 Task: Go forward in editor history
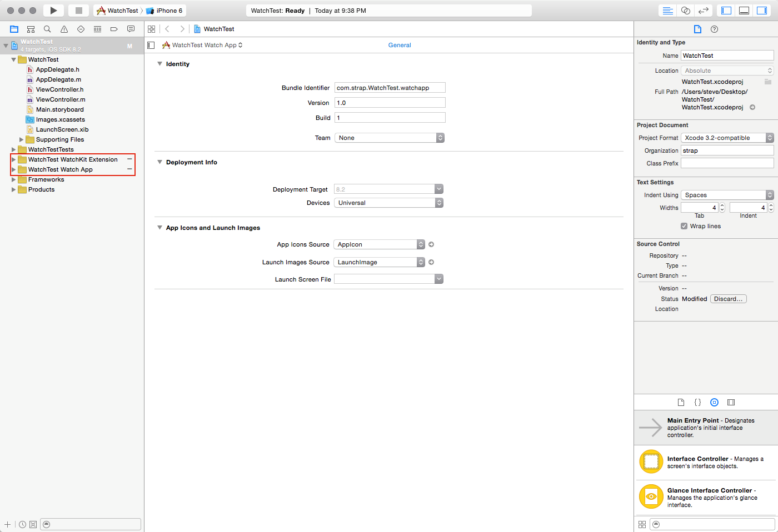[182, 29]
